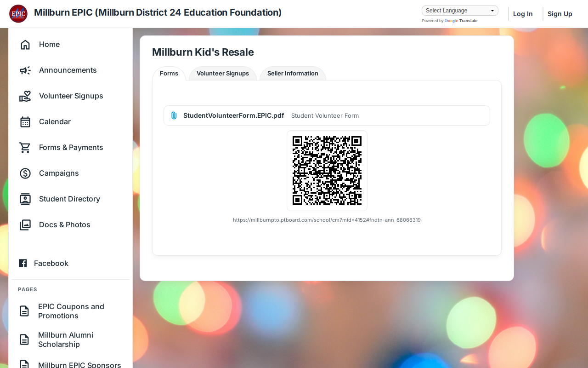The image size is (588, 368).
Task: Click the PAGES section label
Action: point(28,289)
